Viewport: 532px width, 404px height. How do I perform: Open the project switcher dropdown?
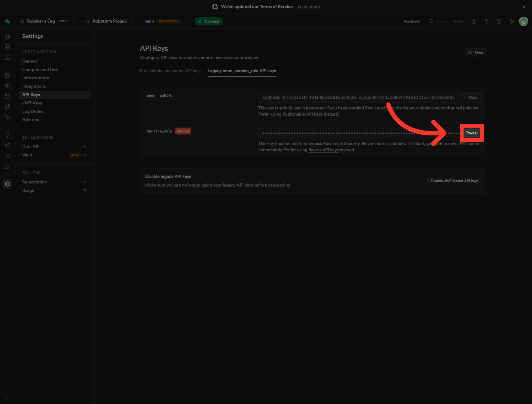tap(132, 21)
